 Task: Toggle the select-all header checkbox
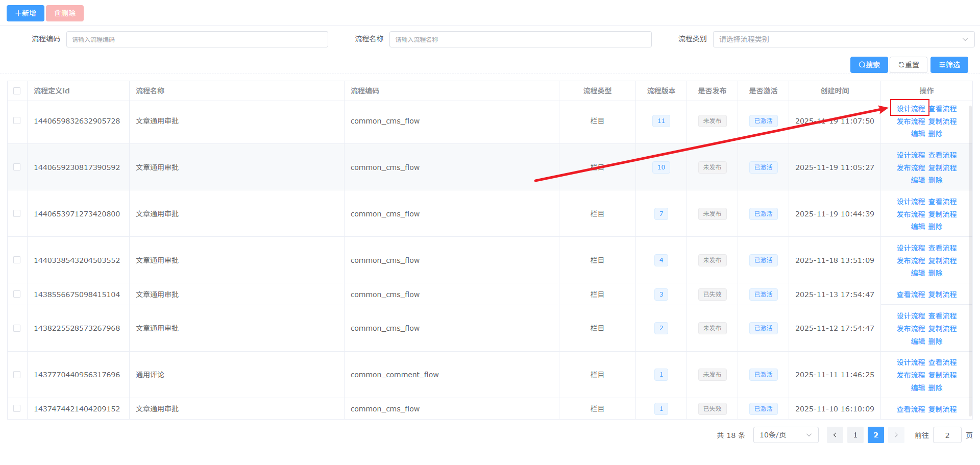point(17,91)
